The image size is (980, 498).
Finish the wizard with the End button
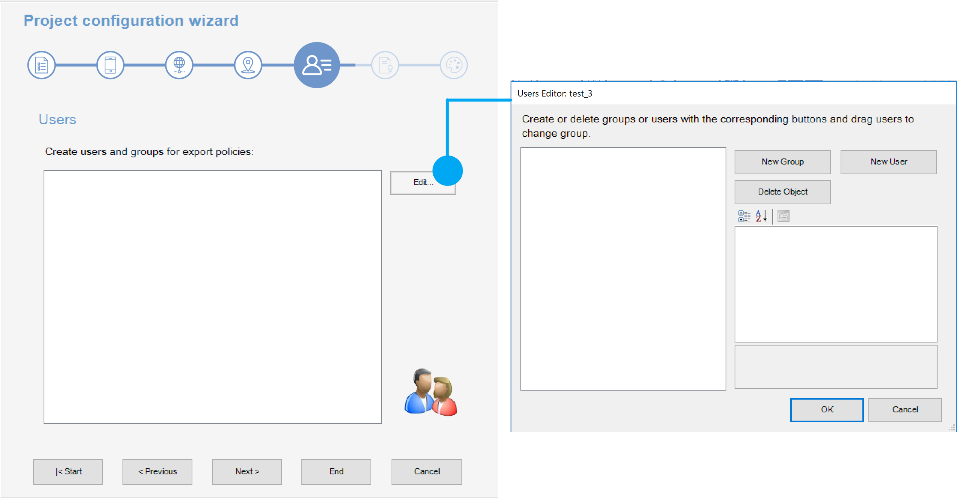(336, 472)
